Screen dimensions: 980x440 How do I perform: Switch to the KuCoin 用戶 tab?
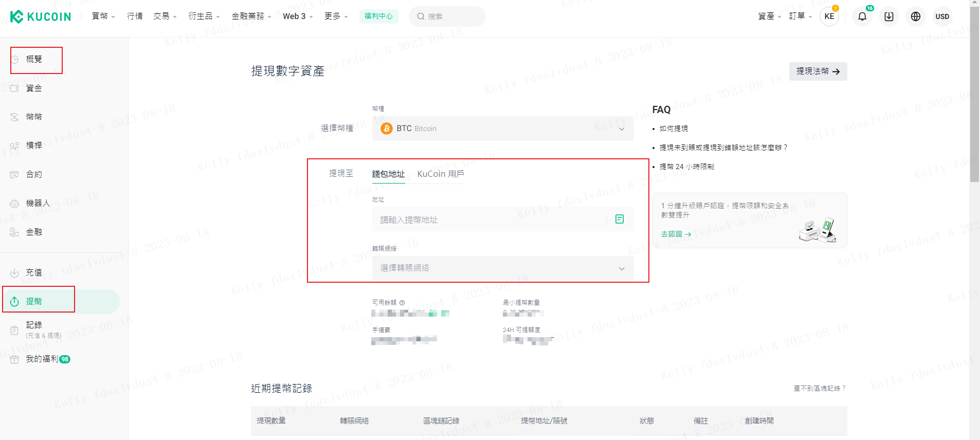[441, 174]
